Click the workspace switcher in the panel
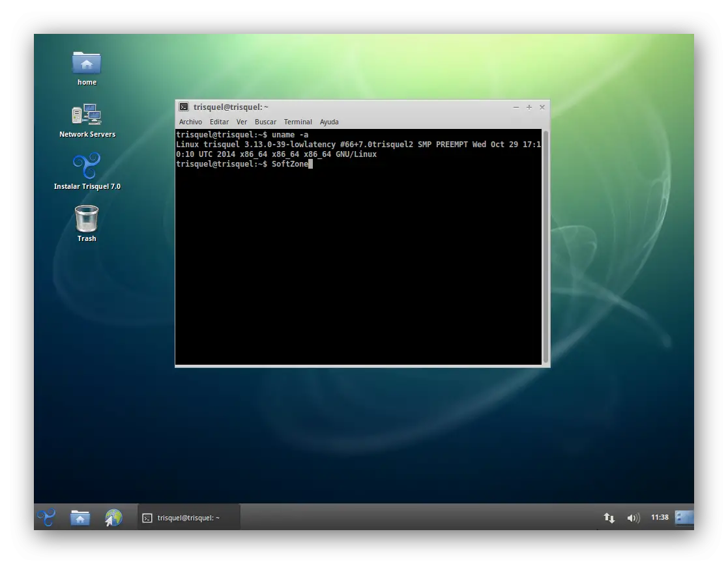 684,517
